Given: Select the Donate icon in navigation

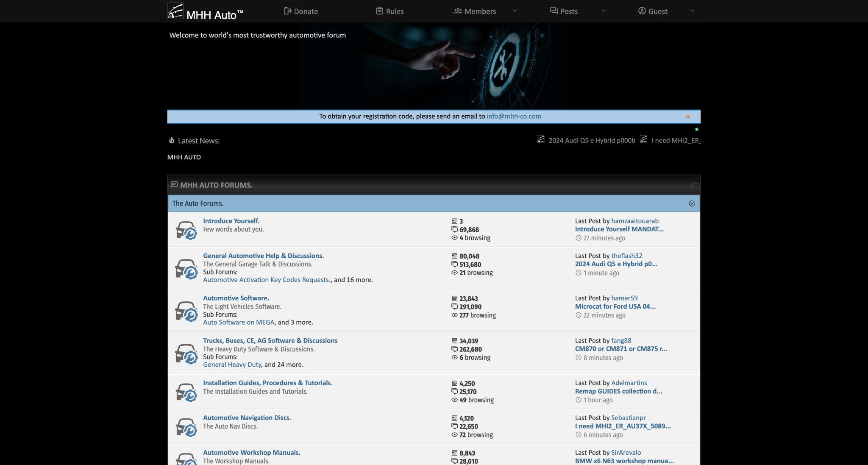Looking at the screenshot, I should (287, 11).
